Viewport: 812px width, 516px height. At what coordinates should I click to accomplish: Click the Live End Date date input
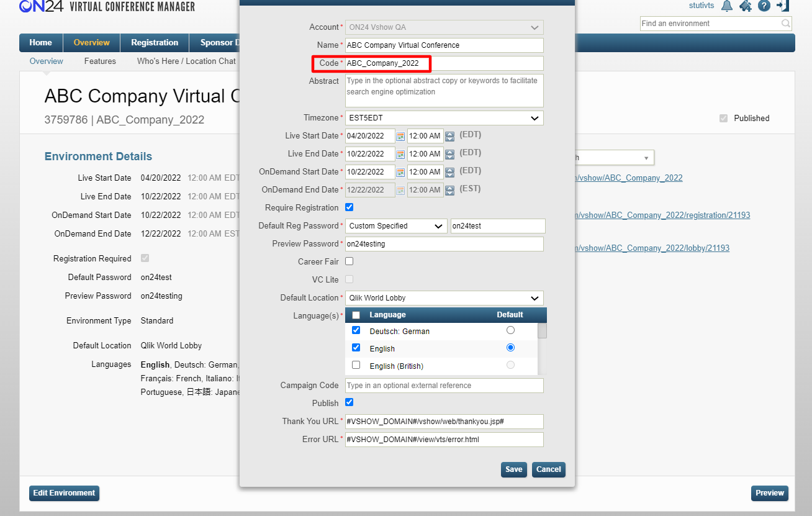click(370, 154)
